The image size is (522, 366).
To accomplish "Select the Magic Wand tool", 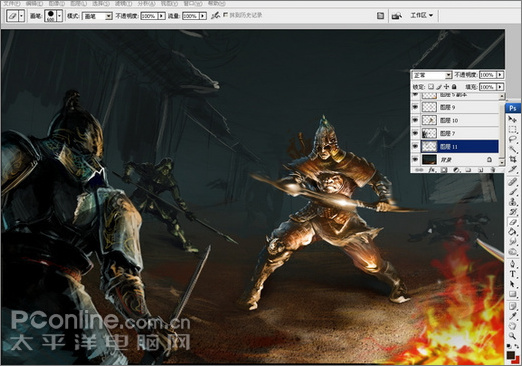I will 512,149.
